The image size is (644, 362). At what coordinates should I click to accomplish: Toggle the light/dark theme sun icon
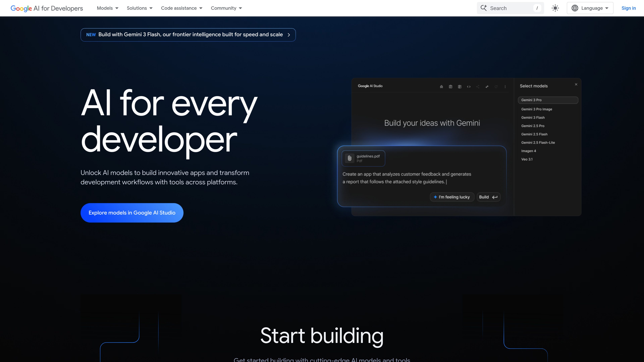click(x=555, y=8)
